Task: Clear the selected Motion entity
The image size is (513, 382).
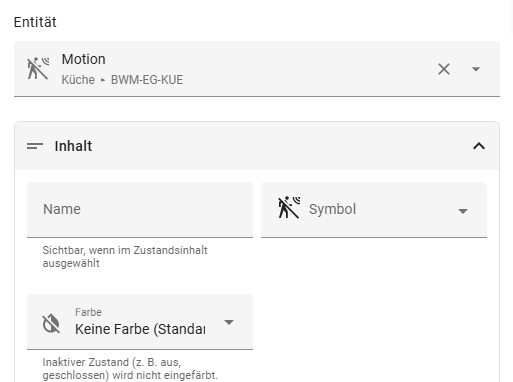Action: click(x=444, y=69)
